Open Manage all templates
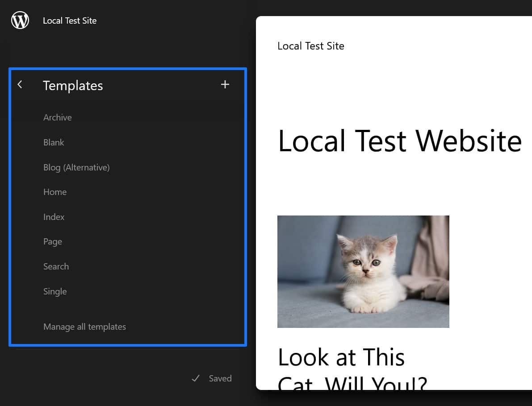This screenshot has height=406, width=532. point(84,327)
